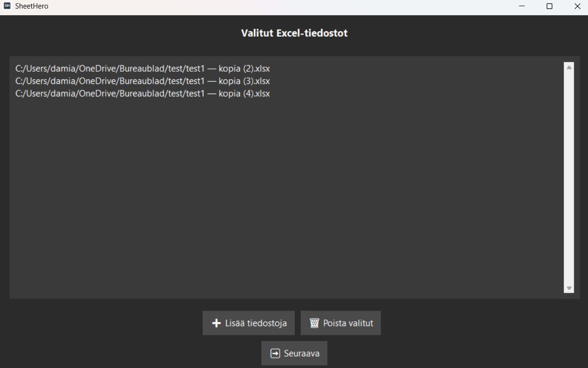Click the Lisää tiedostoja button
588x368 pixels.
249,323
